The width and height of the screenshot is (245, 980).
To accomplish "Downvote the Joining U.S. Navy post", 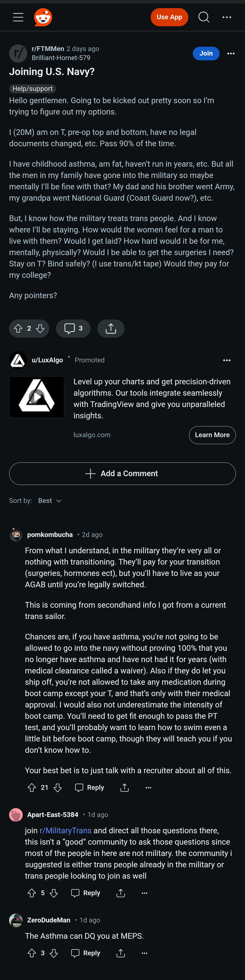I will pos(40,328).
